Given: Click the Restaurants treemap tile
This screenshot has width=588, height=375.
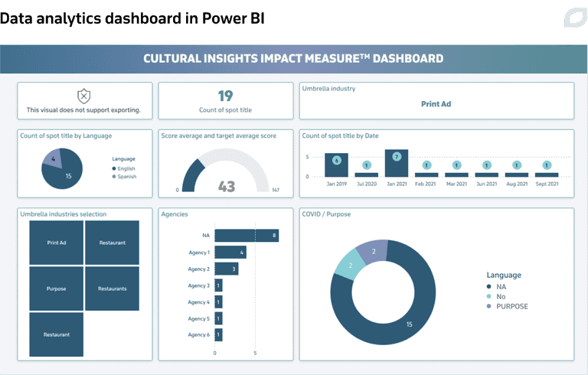Looking at the screenshot, I should click(x=113, y=289).
